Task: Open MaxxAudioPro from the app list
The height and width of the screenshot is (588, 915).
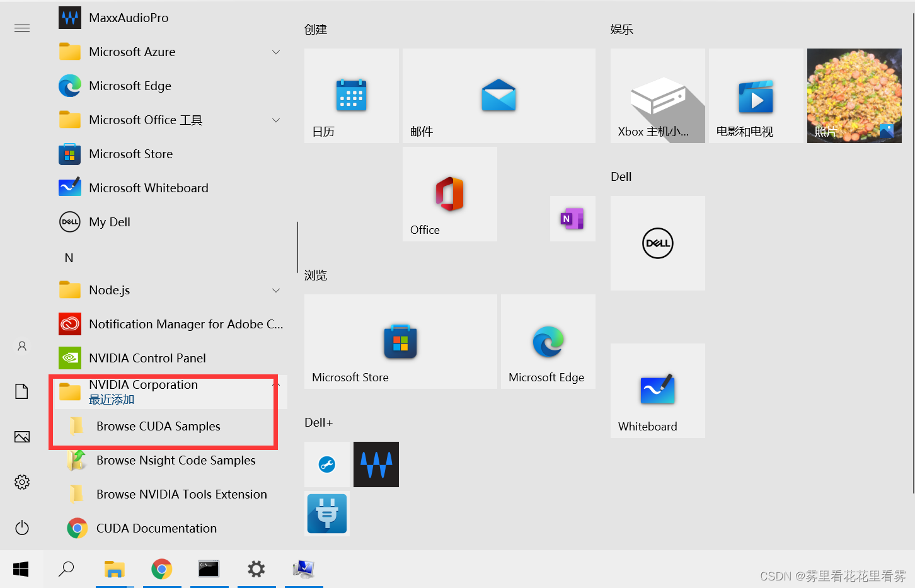Action: tap(170, 18)
